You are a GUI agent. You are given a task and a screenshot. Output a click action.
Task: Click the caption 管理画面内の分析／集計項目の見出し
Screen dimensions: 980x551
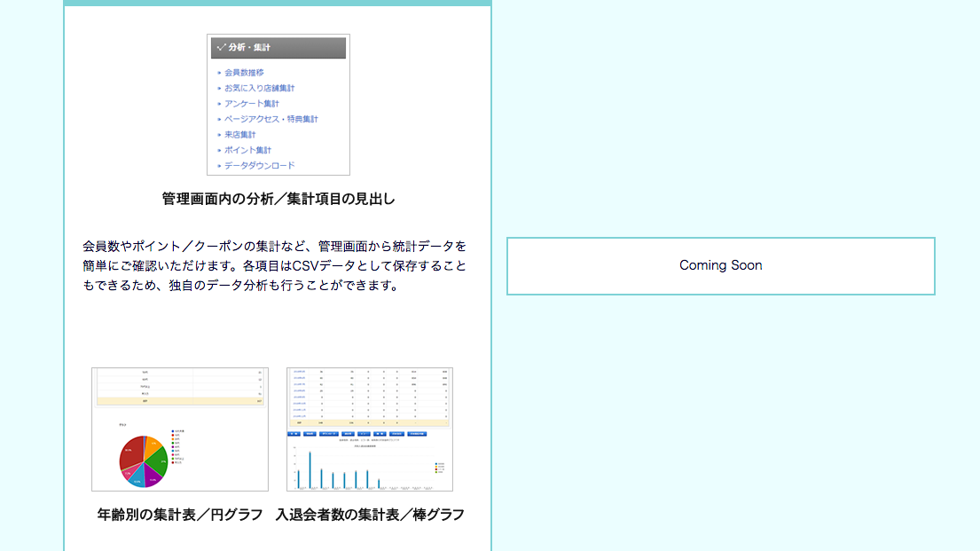tap(278, 199)
